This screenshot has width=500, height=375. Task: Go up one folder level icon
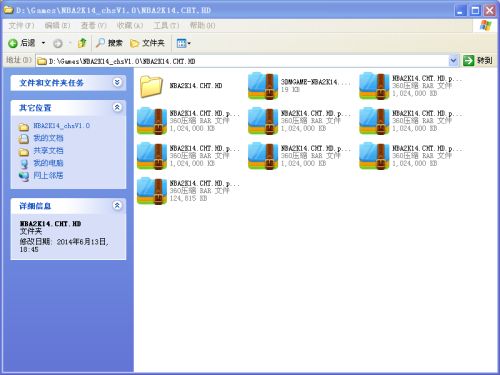coord(82,43)
